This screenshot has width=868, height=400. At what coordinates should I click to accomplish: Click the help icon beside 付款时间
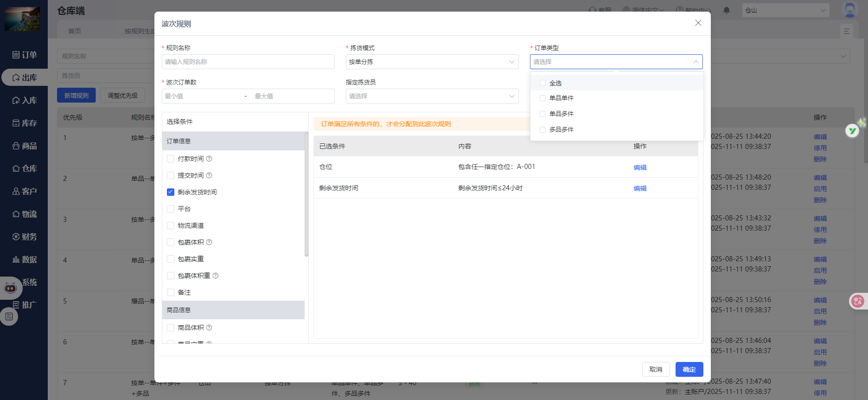coord(209,159)
